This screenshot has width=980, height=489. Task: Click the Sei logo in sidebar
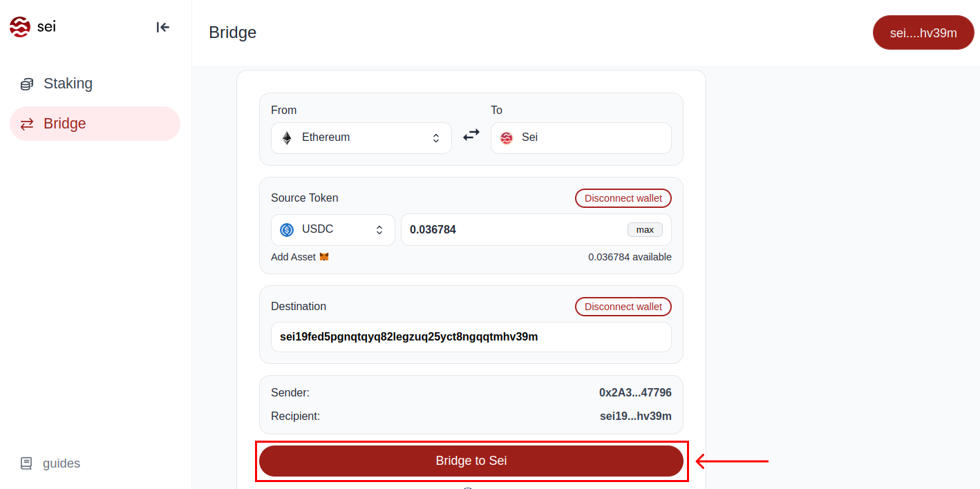pos(20,27)
